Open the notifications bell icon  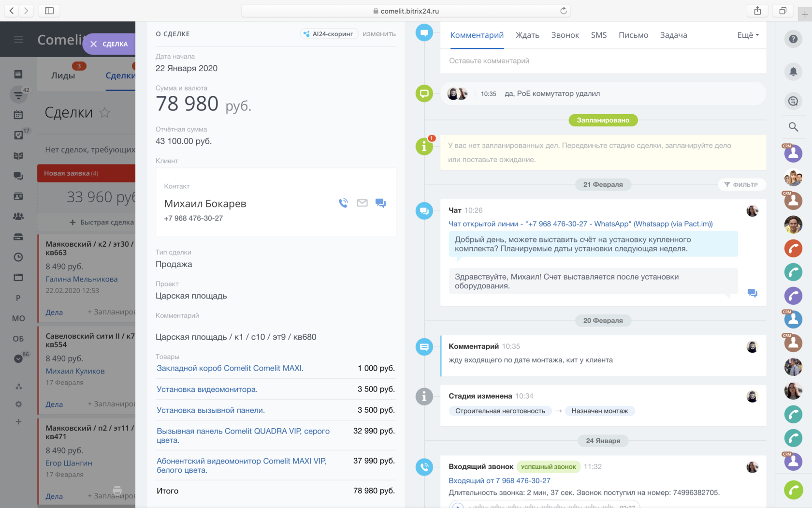[793, 72]
